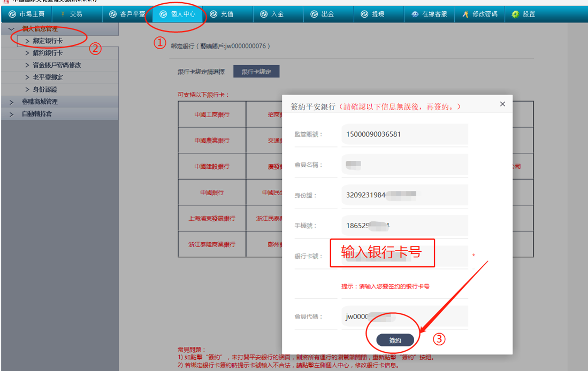Click the swirl icon beside 市場主頁
Screen dimensions: 588x371
12,14
